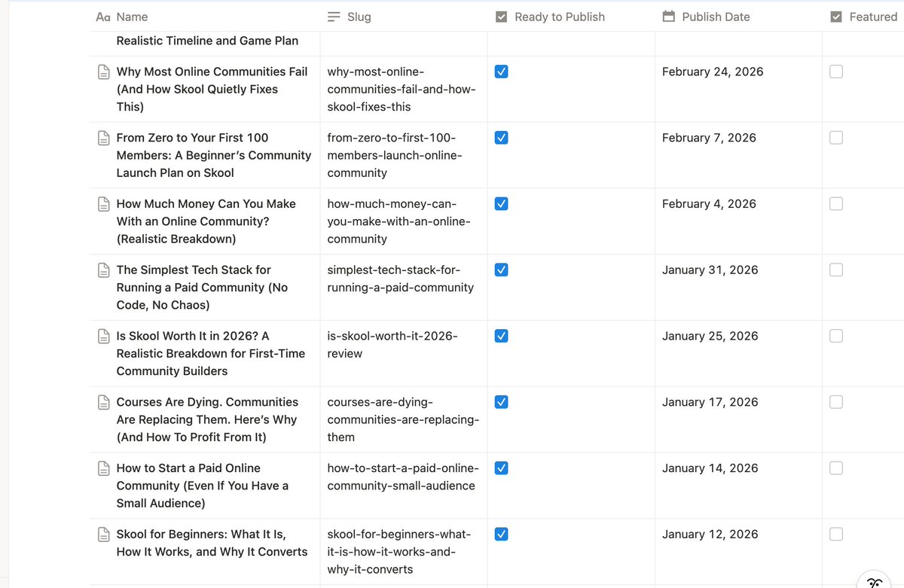Open the Name column header menu

(205, 17)
